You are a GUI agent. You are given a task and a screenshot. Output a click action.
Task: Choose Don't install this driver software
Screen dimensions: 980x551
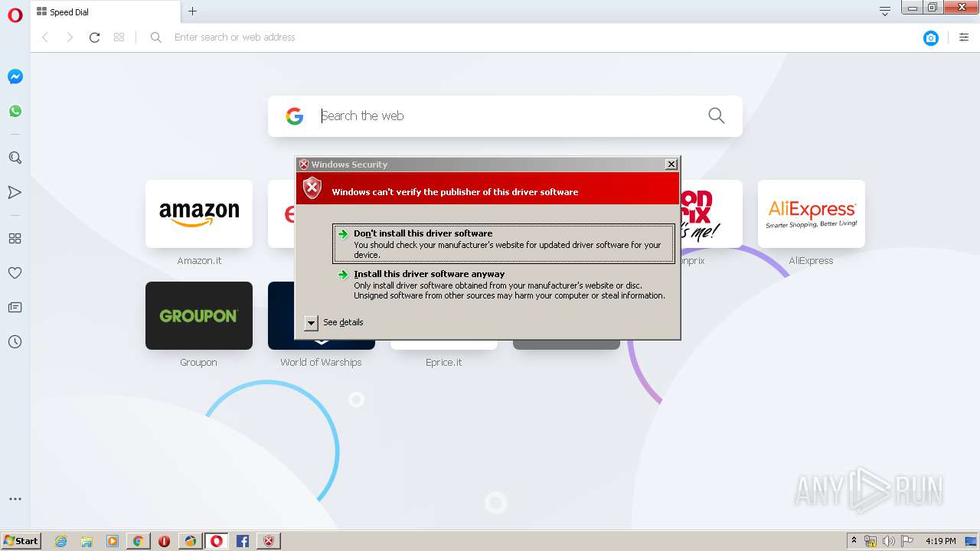click(504, 243)
